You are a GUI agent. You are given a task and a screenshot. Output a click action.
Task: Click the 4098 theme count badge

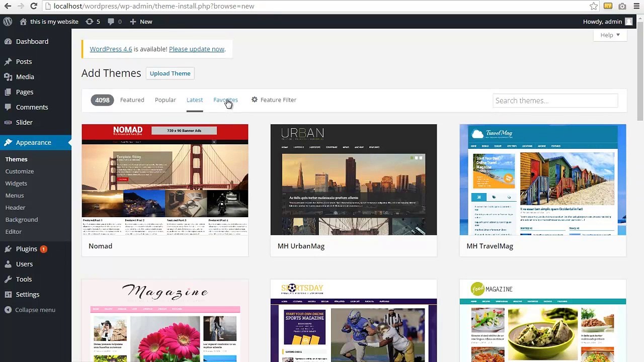point(102,100)
